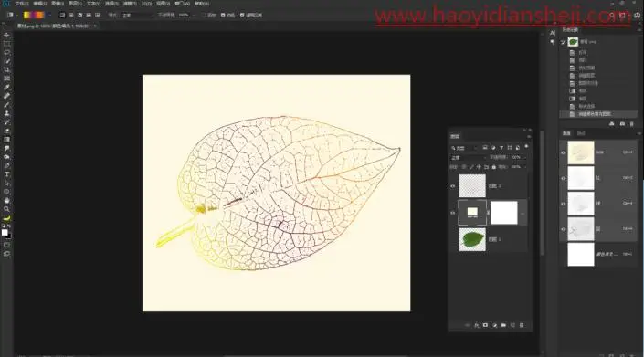Add layer mask icon at Layers bottom

pyautogui.click(x=485, y=325)
